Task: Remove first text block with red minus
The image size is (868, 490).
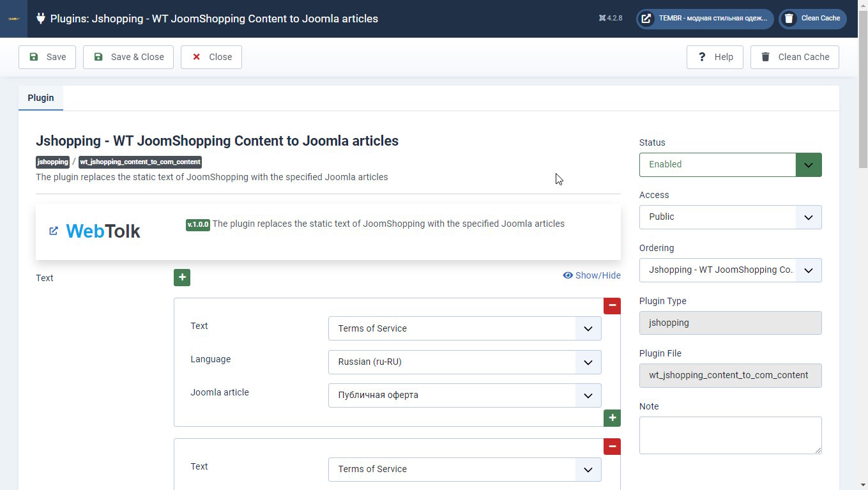Action: click(612, 305)
